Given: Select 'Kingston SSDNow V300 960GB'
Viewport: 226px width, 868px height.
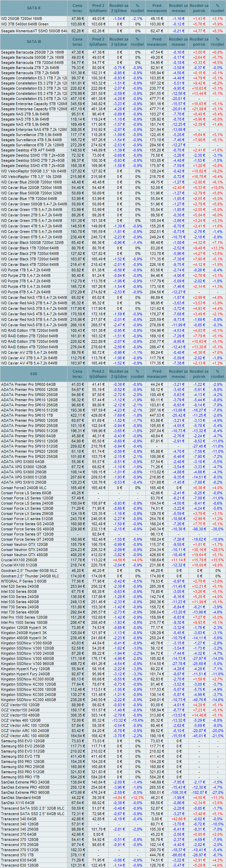Looking at the screenshot, I should 28,664.
